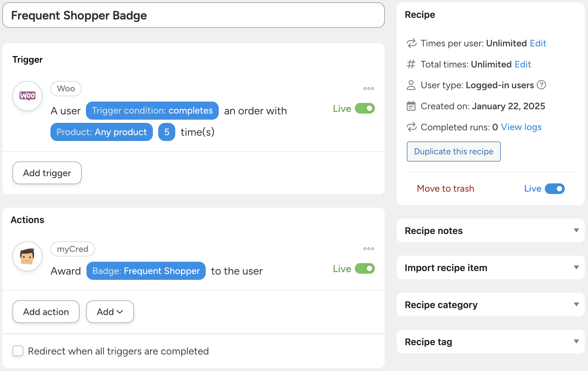Viewport: 588px width, 371px height.
Task: Open the View logs link
Action: (x=521, y=127)
